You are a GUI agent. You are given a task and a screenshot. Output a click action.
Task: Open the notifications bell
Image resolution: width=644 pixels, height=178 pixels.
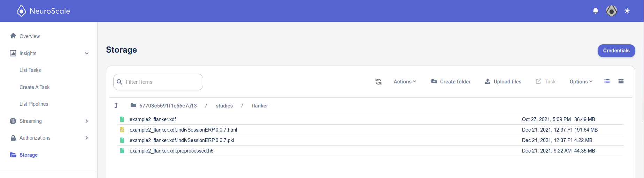596,11
